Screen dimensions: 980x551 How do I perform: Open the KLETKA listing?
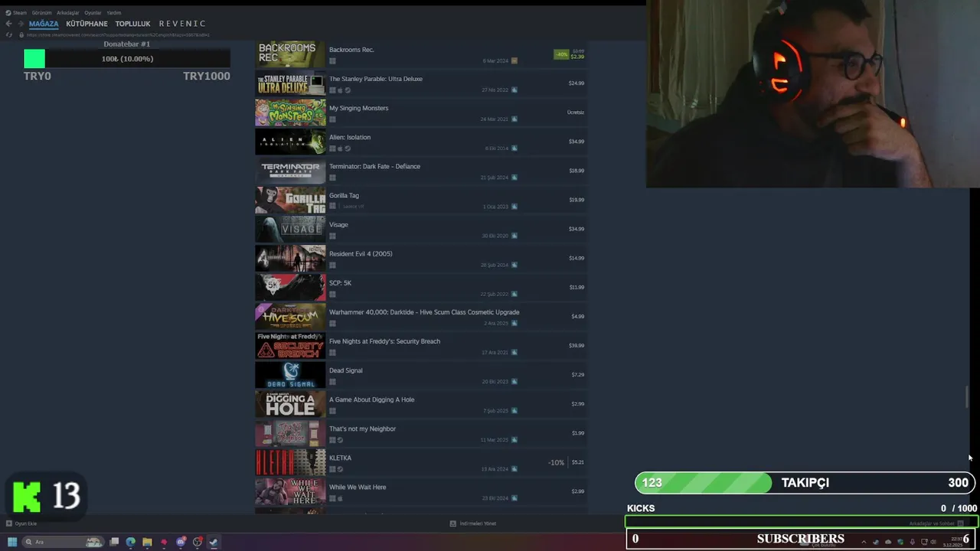coord(420,462)
